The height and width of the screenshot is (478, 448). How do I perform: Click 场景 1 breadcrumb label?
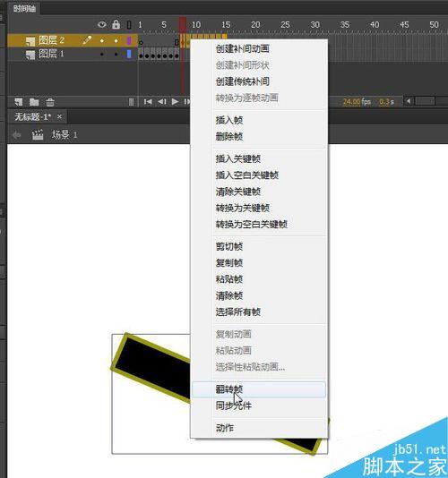[x=65, y=134]
